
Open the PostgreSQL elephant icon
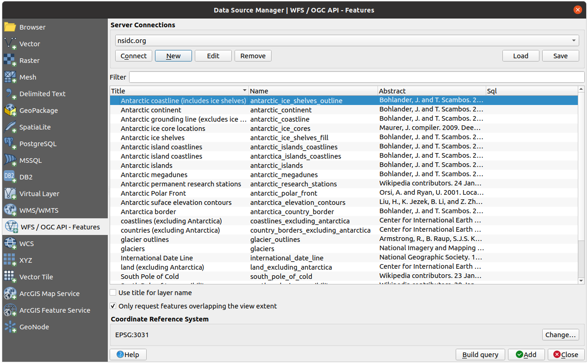click(x=10, y=144)
